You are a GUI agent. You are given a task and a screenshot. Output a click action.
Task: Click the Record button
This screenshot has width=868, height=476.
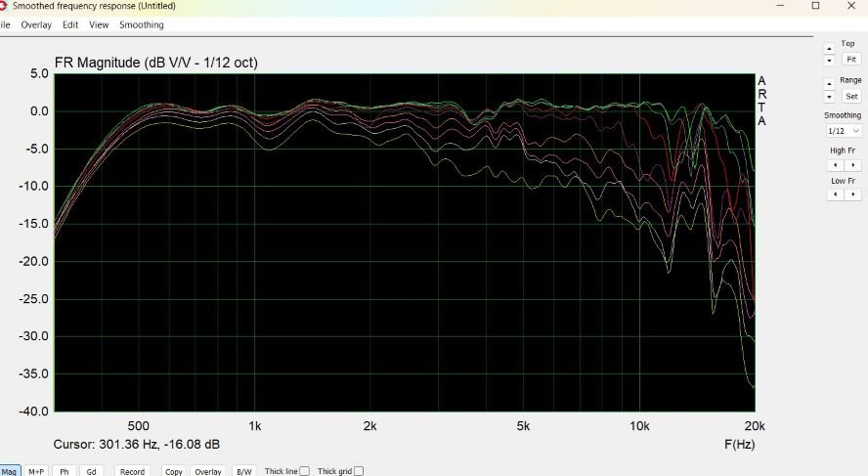(132, 471)
